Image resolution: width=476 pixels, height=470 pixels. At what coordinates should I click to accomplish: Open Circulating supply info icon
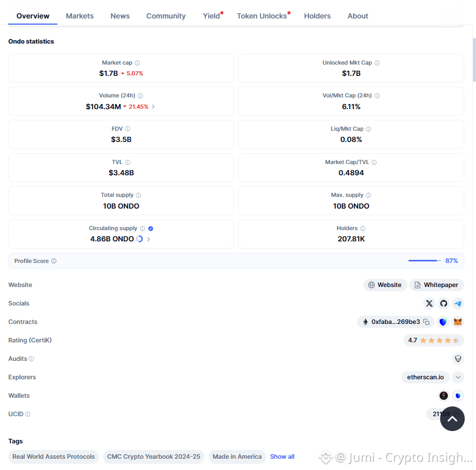point(142,228)
